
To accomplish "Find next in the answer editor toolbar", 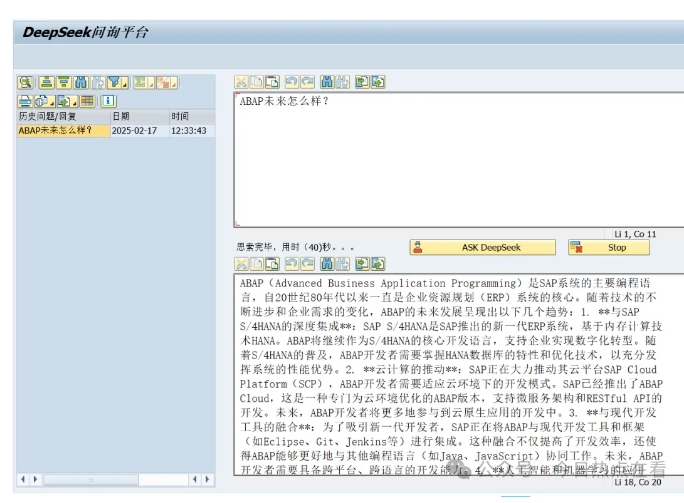I will [x=342, y=264].
